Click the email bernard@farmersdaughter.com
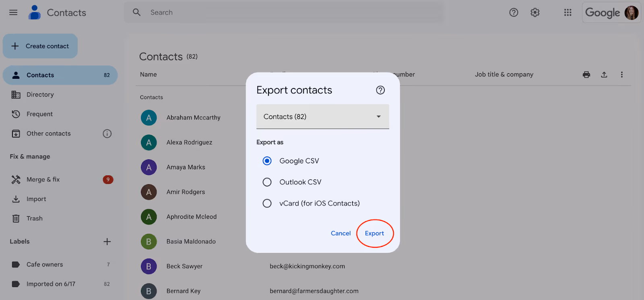Image resolution: width=644 pixels, height=300 pixels. coord(314,291)
